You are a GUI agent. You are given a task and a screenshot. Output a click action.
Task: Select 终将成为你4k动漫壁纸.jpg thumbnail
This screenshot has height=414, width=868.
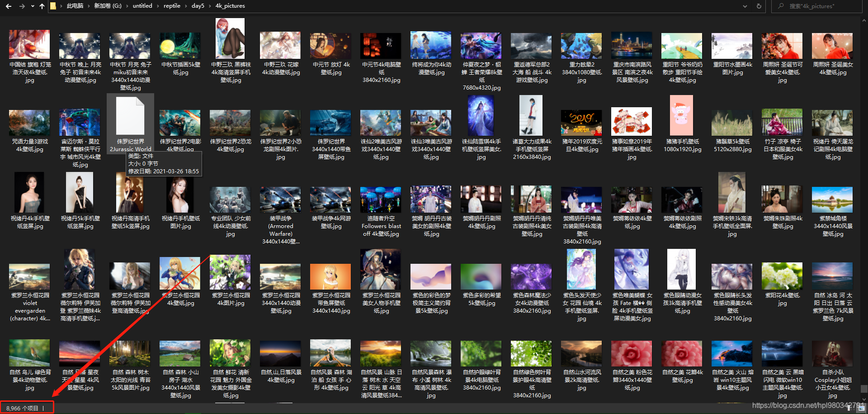(431, 45)
